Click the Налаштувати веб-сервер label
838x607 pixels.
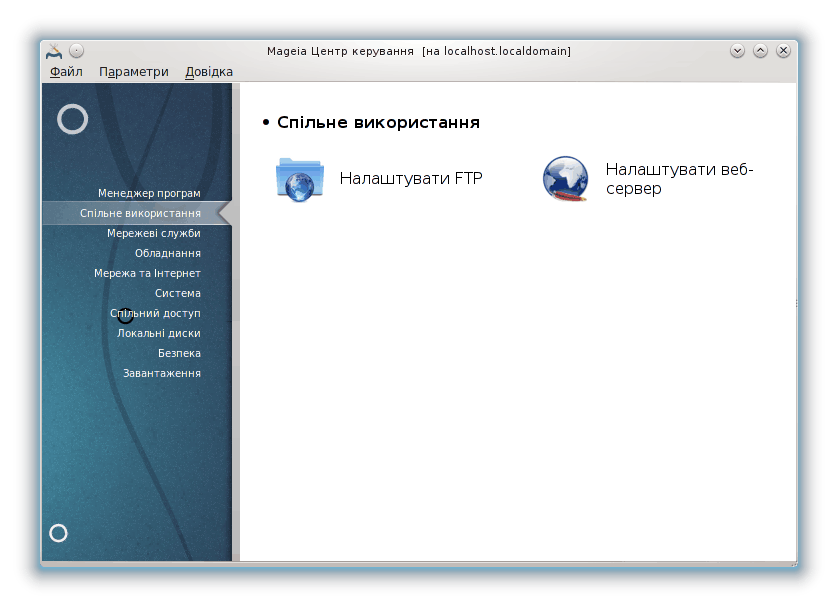tap(679, 178)
